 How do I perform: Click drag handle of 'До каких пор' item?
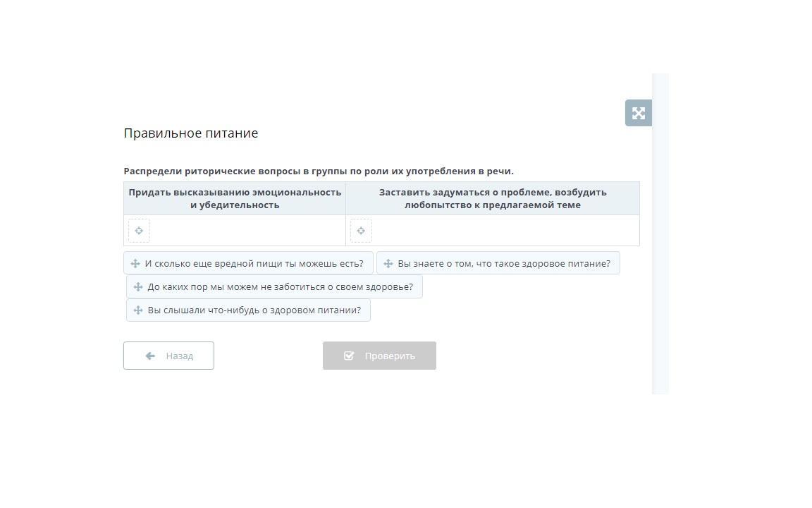pos(138,287)
